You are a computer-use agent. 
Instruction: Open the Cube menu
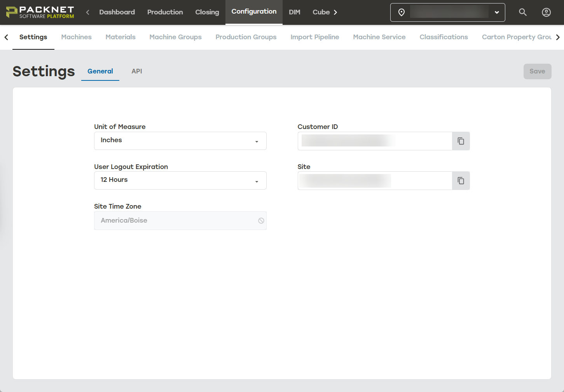click(x=321, y=12)
